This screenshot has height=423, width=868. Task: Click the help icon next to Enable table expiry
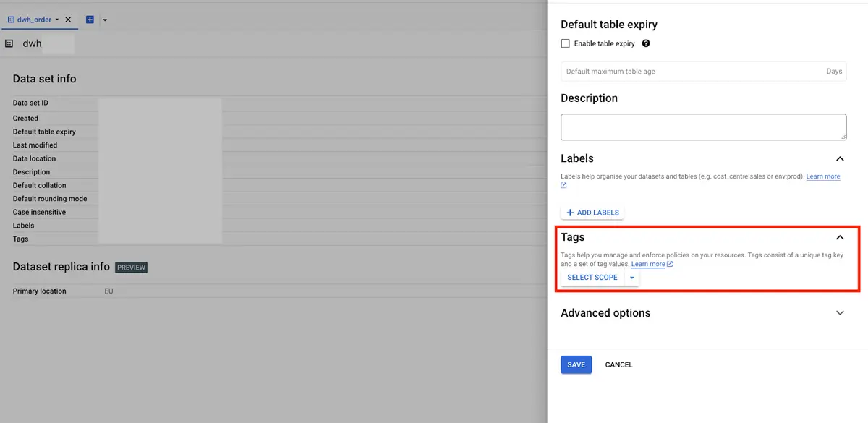pyautogui.click(x=646, y=43)
